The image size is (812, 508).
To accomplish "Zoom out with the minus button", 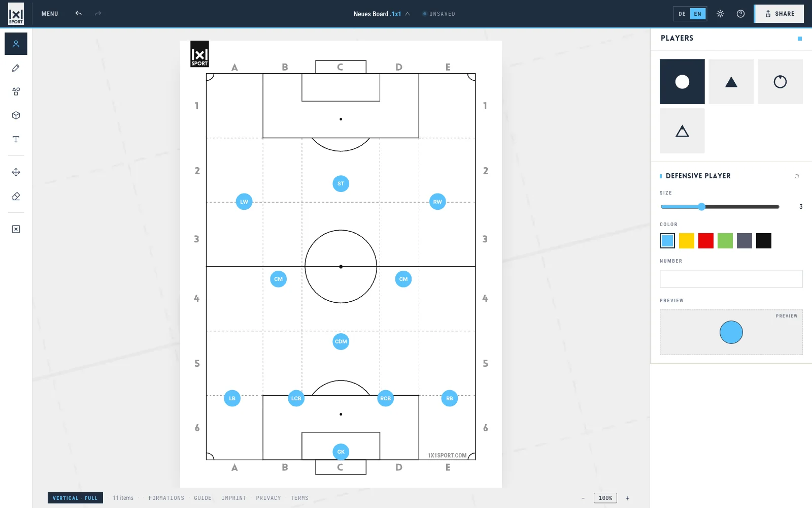I will click(x=583, y=498).
